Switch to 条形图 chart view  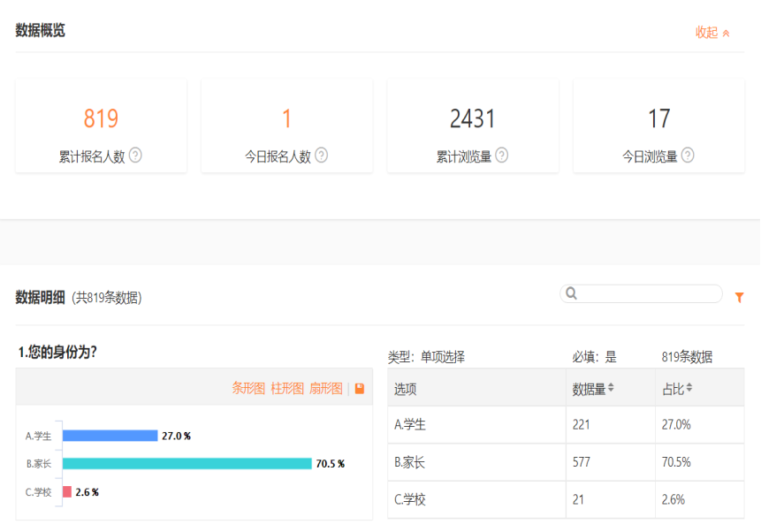pyautogui.click(x=248, y=389)
